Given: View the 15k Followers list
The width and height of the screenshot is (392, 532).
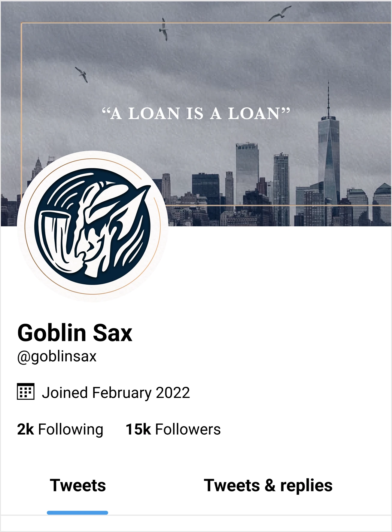Looking at the screenshot, I should point(173,429).
